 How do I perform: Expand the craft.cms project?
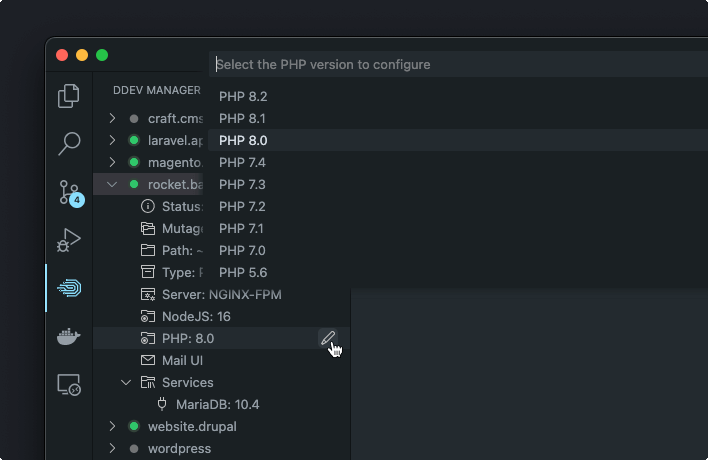tap(112, 119)
